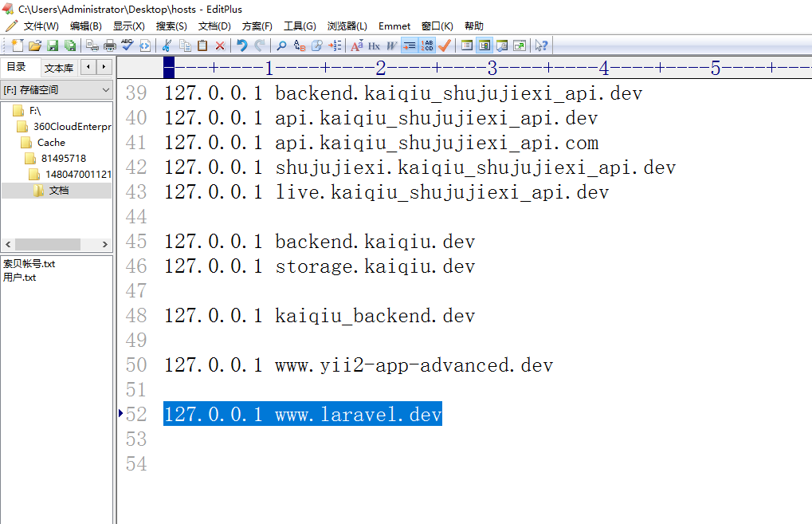Image resolution: width=812 pixels, height=524 pixels.
Task: Toggle the directory window panel
Action: [467, 45]
